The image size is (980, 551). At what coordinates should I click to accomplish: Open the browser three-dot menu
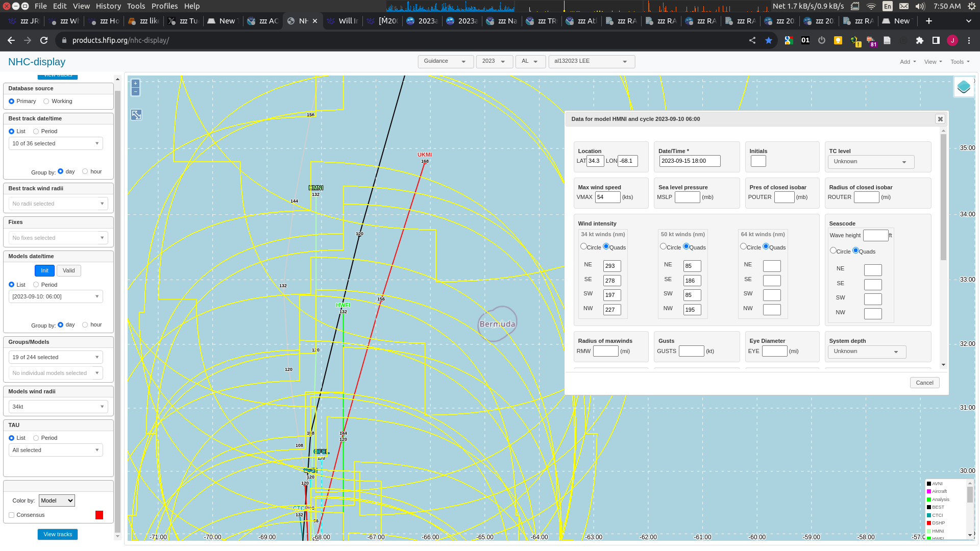[x=969, y=40]
